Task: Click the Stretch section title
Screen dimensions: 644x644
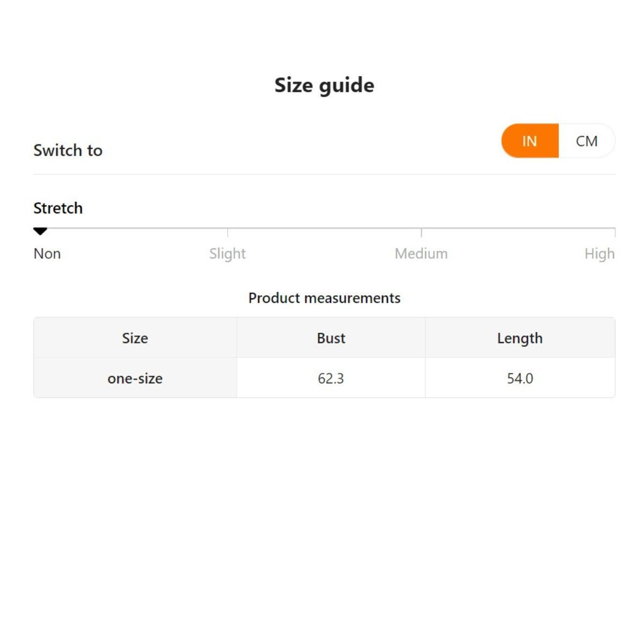Action: [58, 208]
